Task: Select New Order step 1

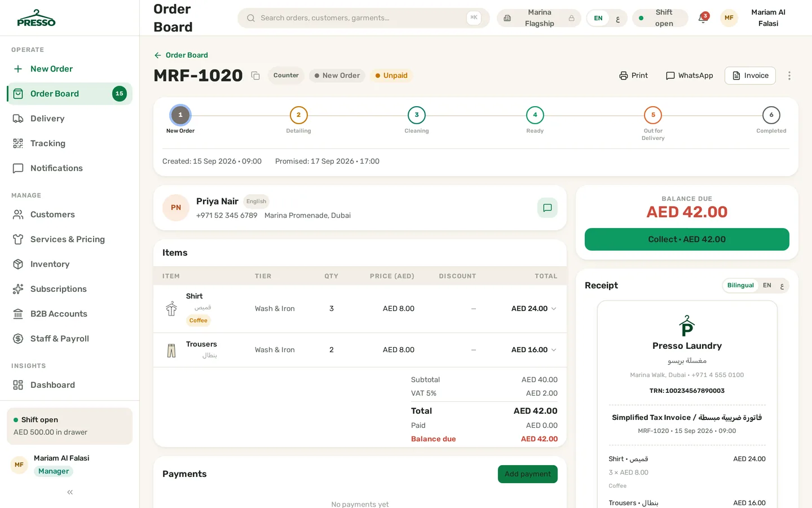Action: click(x=180, y=115)
